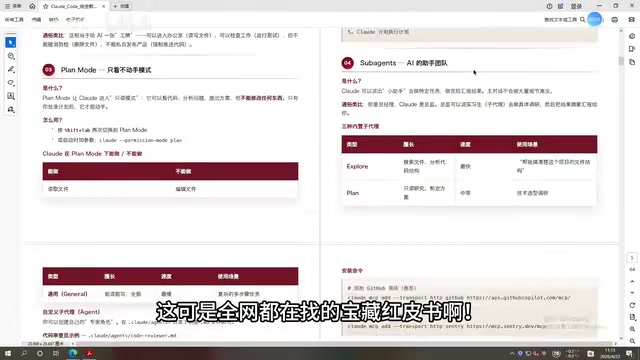Choose the highlighter pen tool in left toolbar
Image resolution: width=640 pixels, height=360 pixels.
[x=11, y=69]
